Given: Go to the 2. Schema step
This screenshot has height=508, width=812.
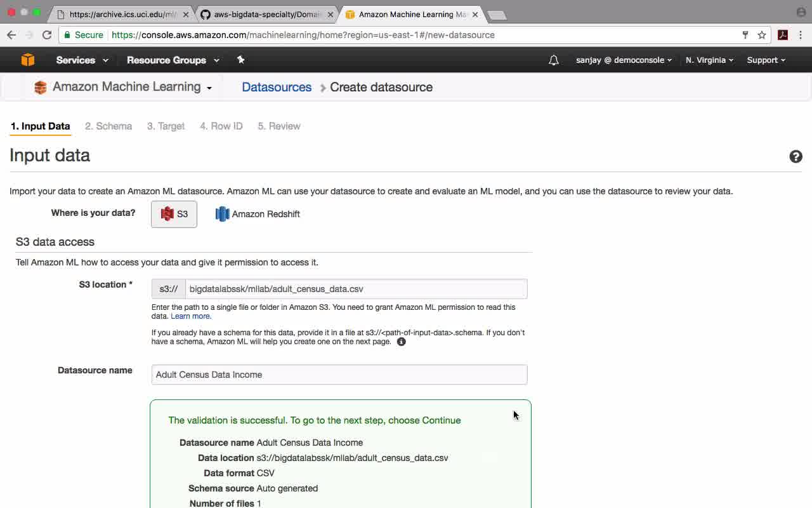Looking at the screenshot, I should pyautogui.click(x=108, y=126).
